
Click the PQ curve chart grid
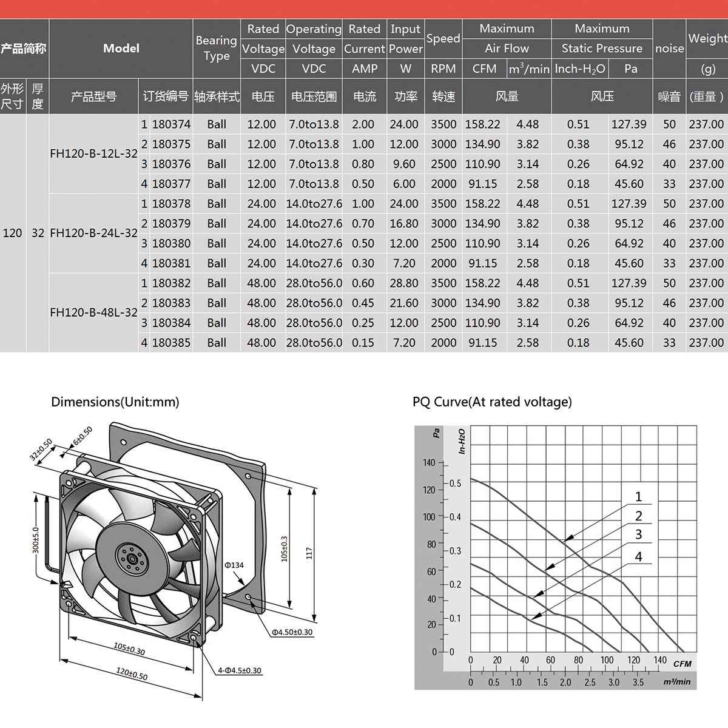(584, 539)
